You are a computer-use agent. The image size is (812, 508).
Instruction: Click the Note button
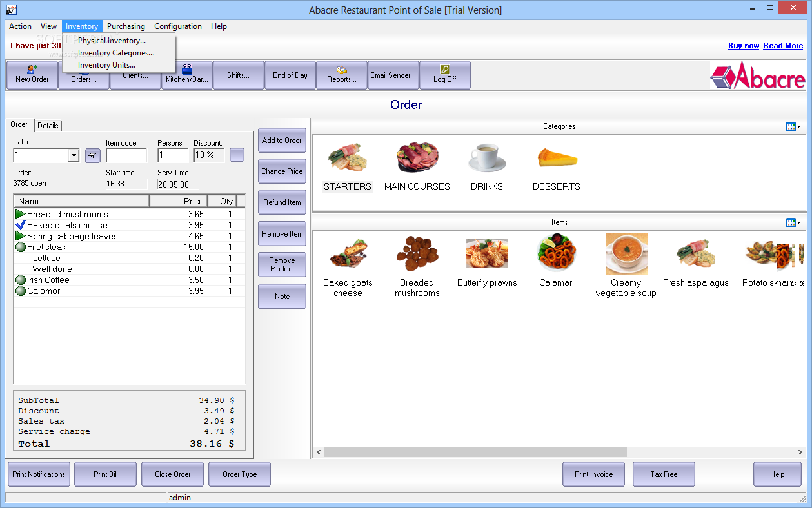[x=282, y=297]
